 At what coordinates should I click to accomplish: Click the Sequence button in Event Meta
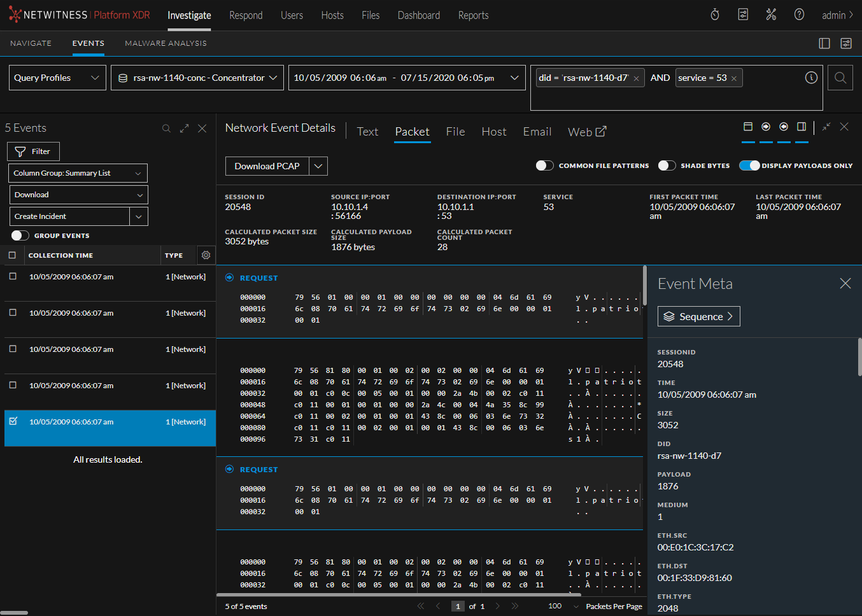[x=698, y=316]
